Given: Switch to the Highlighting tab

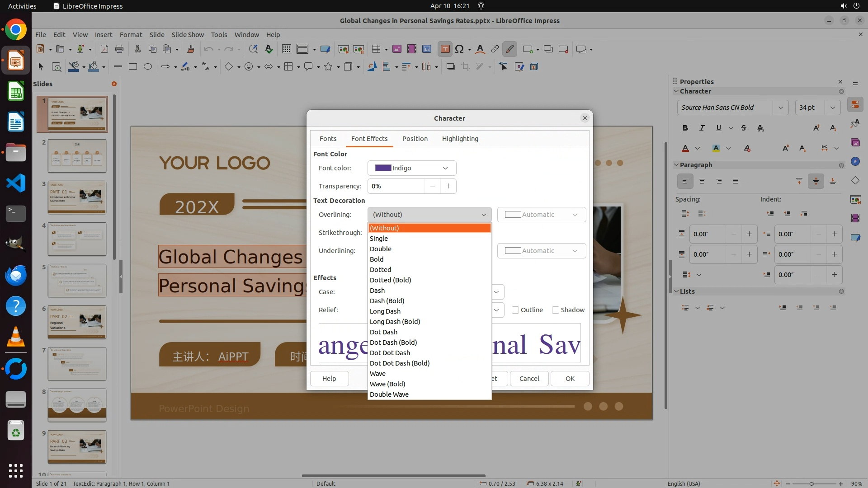Looking at the screenshot, I should (x=460, y=139).
